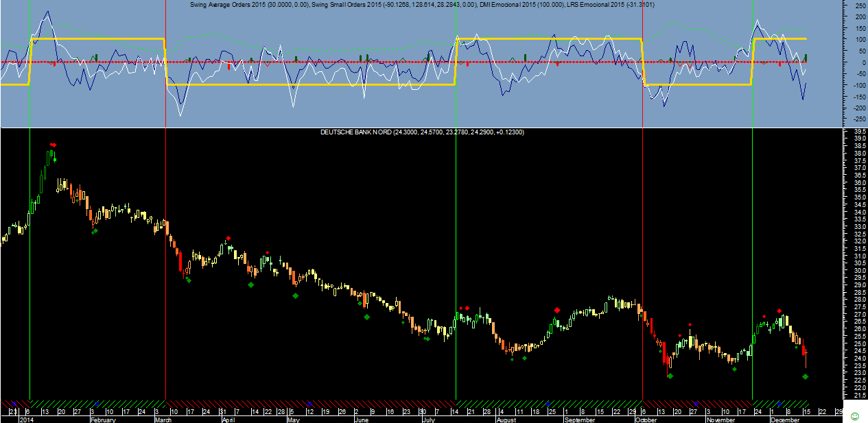Click the green diamond below early June candles
This screenshot has width=868, height=423.
click(366, 317)
